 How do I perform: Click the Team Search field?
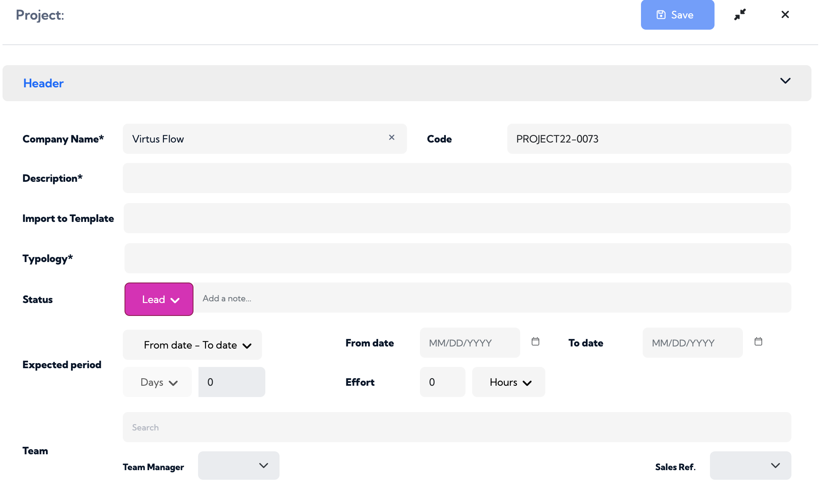click(457, 427)
